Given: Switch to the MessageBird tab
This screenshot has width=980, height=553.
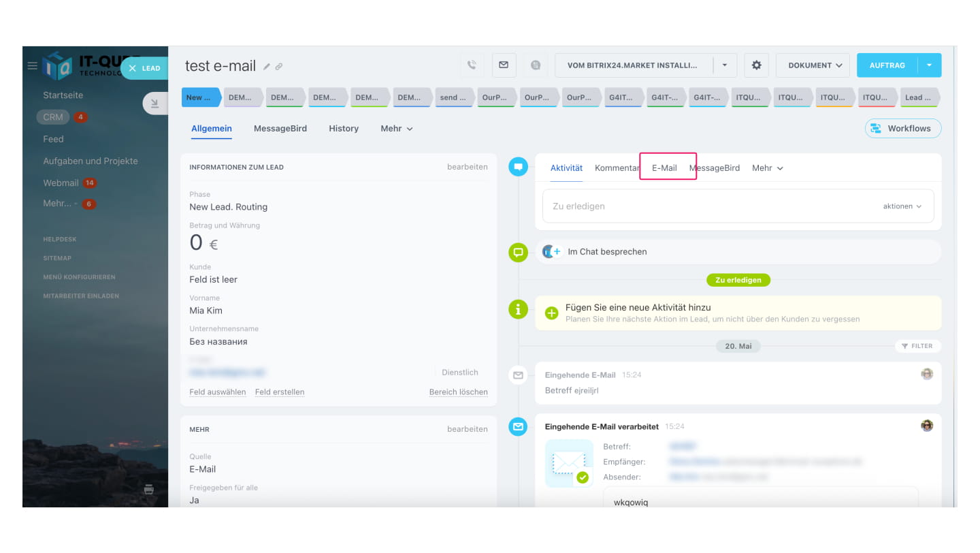Looking at the screenshot, I should coord(280,128).
